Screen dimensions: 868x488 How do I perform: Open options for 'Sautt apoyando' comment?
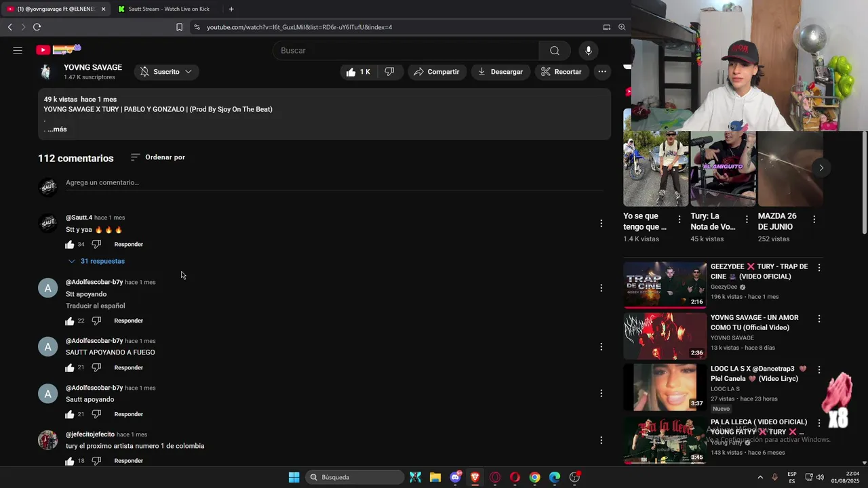(x=601, y=393)
